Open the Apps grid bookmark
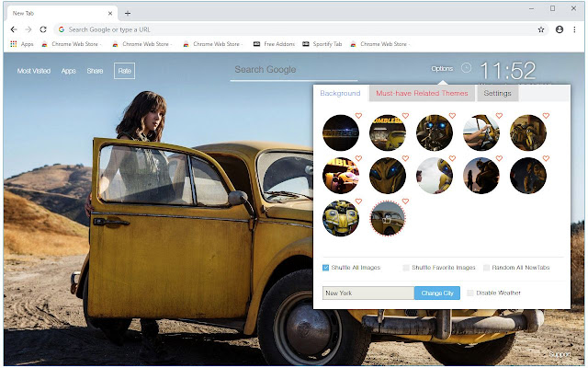The width and height of the screenshot is (588, 368). pyautogui.click(x=22, y=44)
